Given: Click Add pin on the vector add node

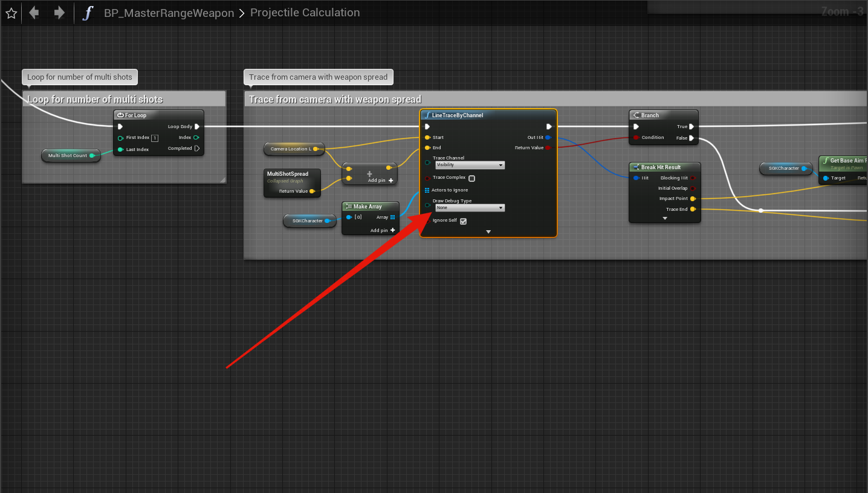Looking at the screenshot, I should 381,180.
